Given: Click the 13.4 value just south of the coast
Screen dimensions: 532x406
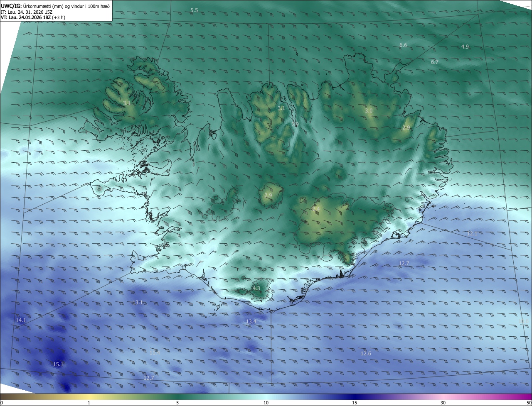Looking at the screenshot, I should coord(251,322).
